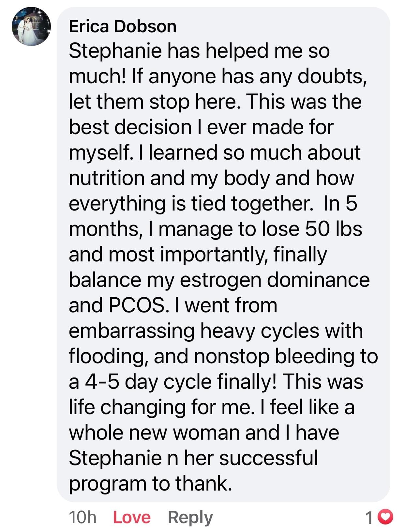Open the Erica Dobson name link
This screenshot has height=532, width=405.
(x=123, y=26)
